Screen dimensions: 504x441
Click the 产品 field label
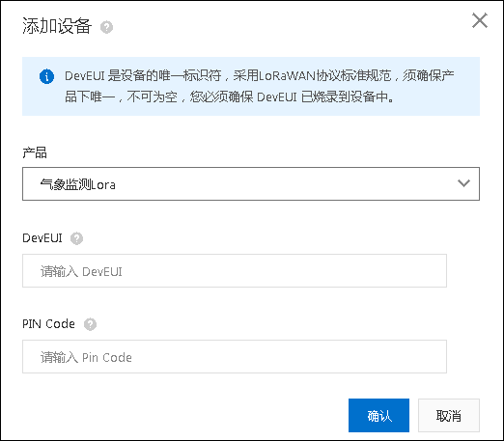35,152
